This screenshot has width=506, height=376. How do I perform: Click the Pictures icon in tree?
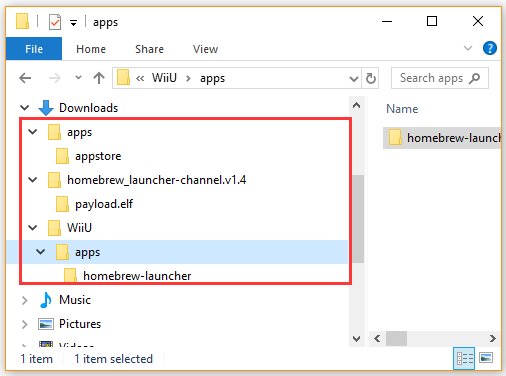[x=46, y=324]
